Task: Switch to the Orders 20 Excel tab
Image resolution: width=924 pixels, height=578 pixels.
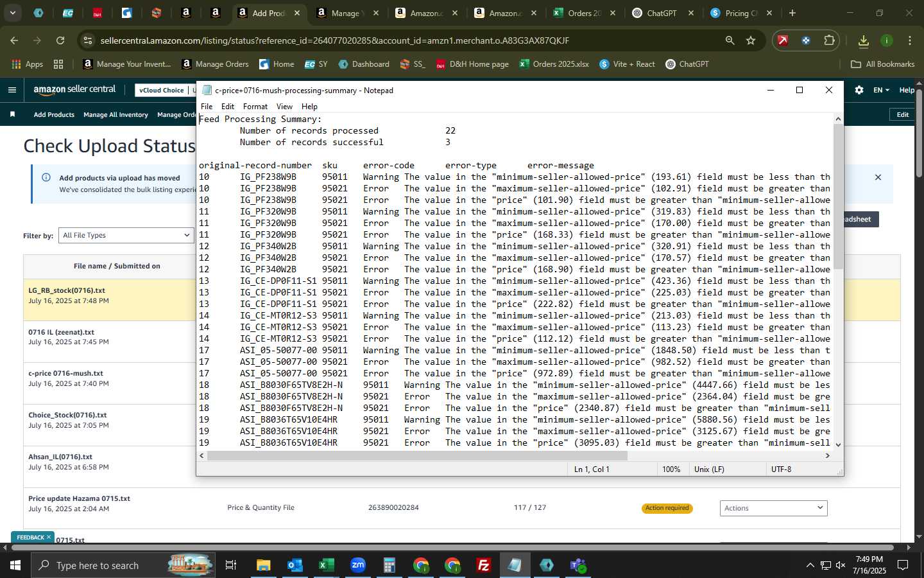Action: pos(584,13)
